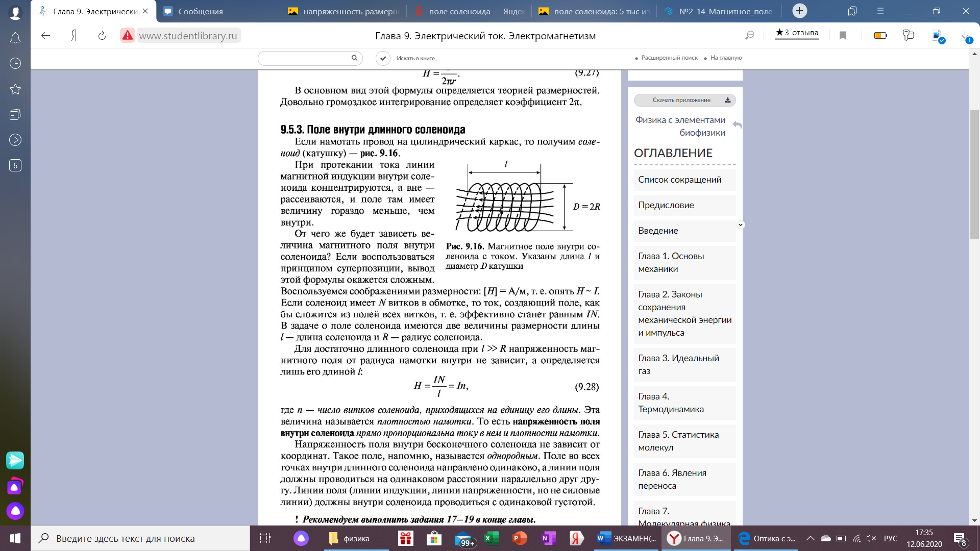Open Физика с элементами биофизики link
The width and height of the screenshot is (980, 551).
680,126
